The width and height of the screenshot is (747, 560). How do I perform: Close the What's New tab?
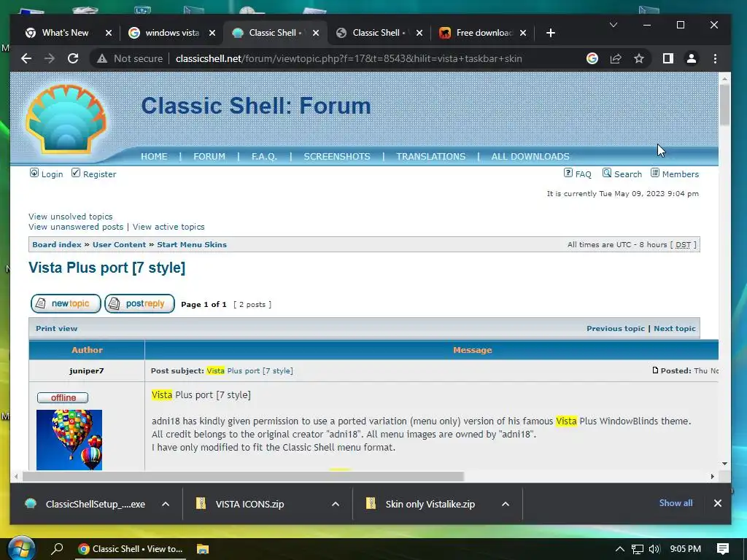109,33
